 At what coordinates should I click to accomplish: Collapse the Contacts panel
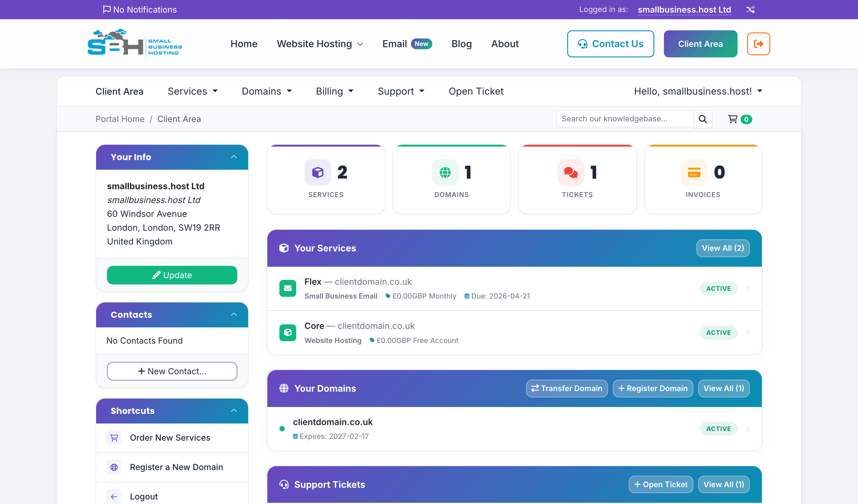[x=234, y=314]
